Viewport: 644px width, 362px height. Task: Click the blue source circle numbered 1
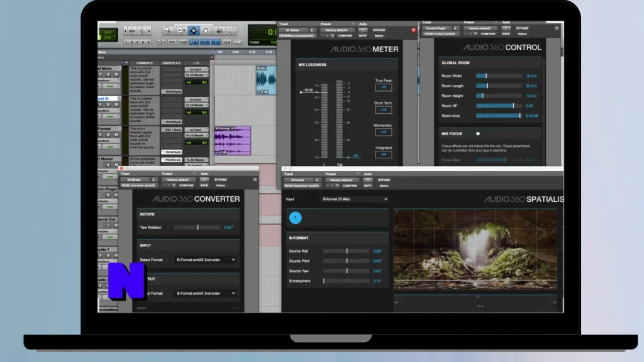pos(296,218)
